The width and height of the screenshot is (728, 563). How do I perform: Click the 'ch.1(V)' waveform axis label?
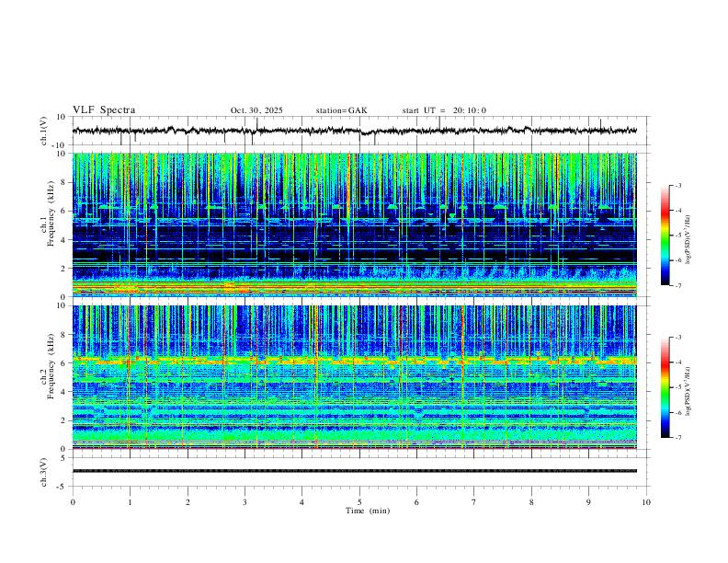(44, 131)
